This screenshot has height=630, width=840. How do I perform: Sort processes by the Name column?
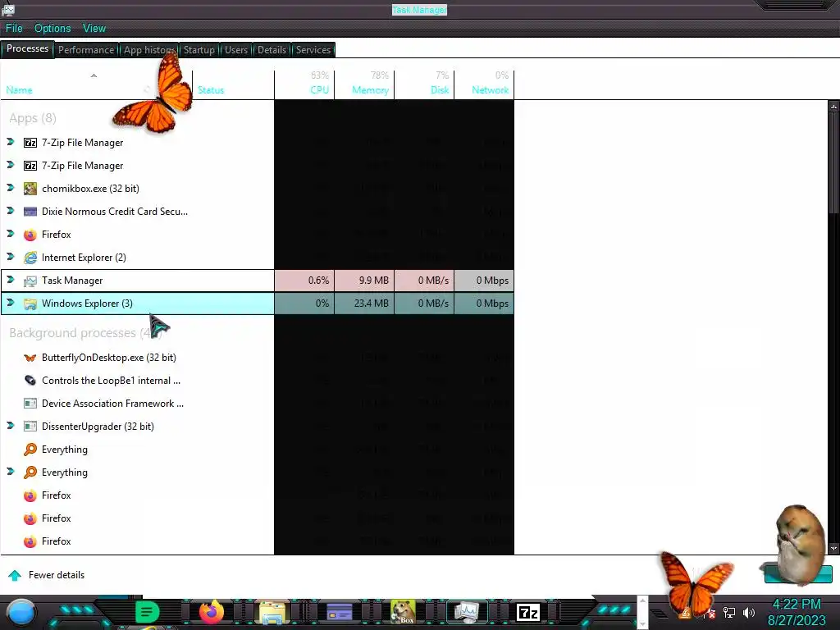20,90
